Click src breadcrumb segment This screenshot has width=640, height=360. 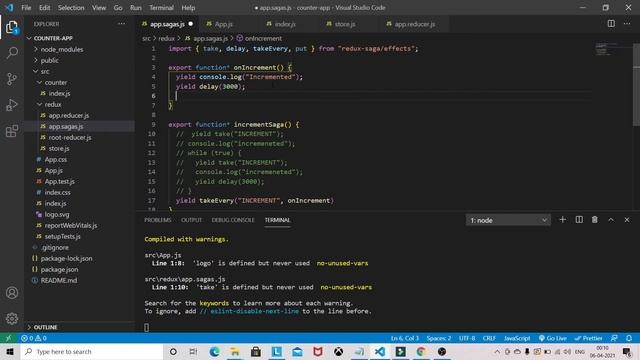point(147,38)
